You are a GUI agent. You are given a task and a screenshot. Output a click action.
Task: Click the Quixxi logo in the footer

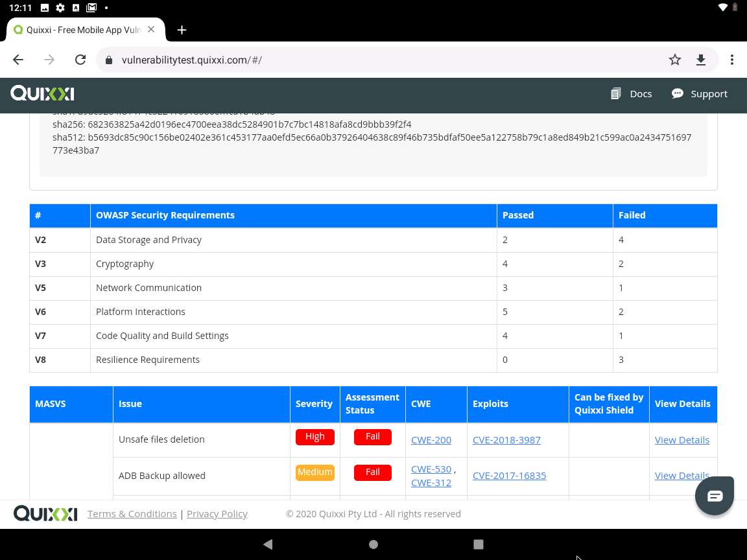click(45, 513)
